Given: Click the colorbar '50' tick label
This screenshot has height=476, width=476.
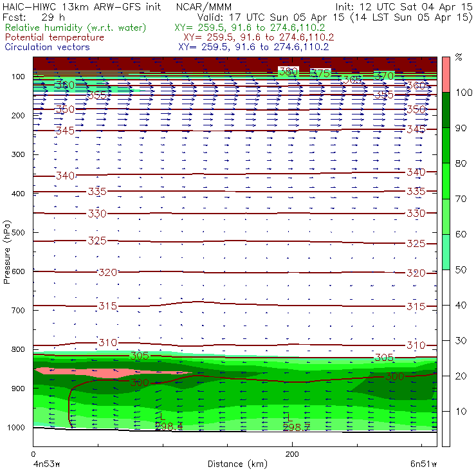Looking at the screenshot, I should tap(461, 270).
